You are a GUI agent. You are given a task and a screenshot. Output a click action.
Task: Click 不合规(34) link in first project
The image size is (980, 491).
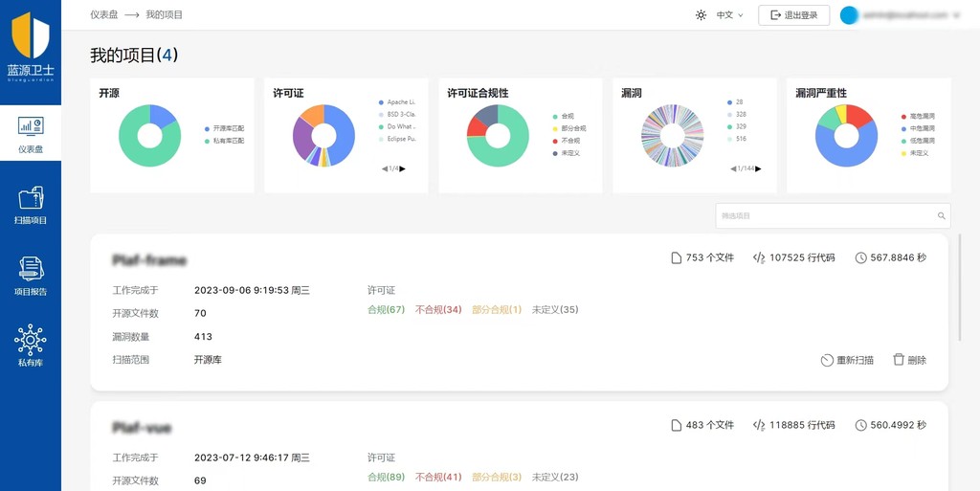[438, 310]
